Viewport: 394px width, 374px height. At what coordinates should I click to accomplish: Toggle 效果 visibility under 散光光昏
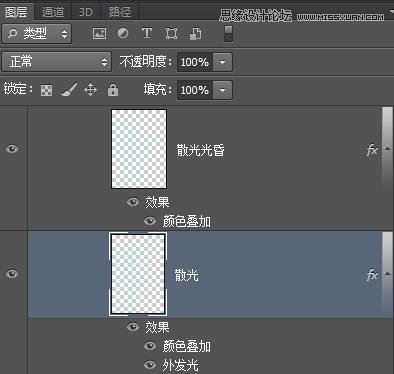(133, 202)
